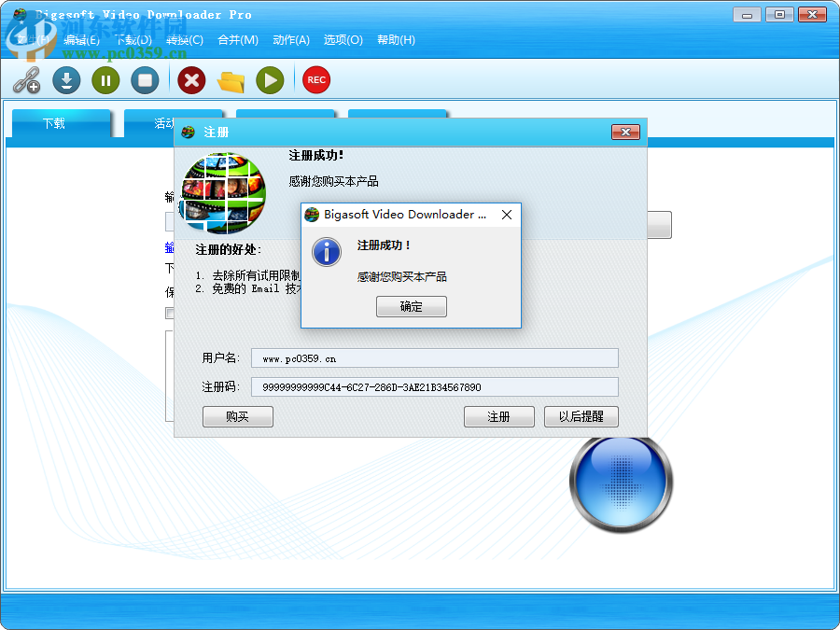Open the downloads folder icon
The width and height of the screenshot is (840, 630).
(x=230, y=80)
